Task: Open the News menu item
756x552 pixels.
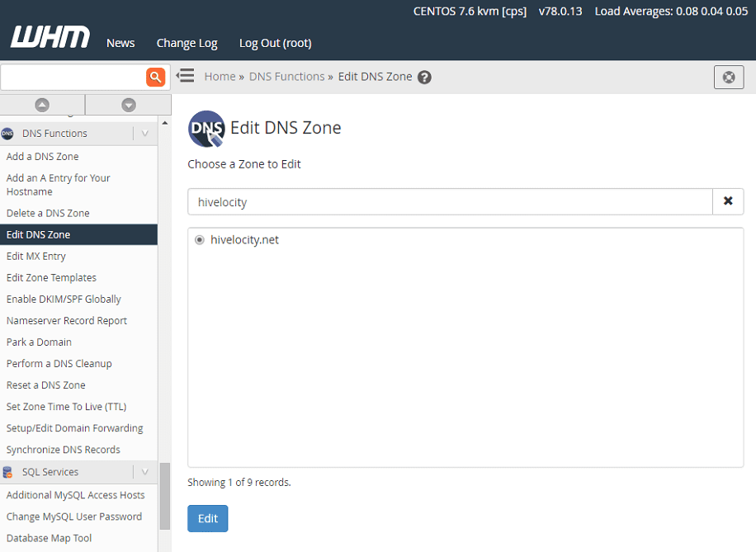Action: click(120, 43)
